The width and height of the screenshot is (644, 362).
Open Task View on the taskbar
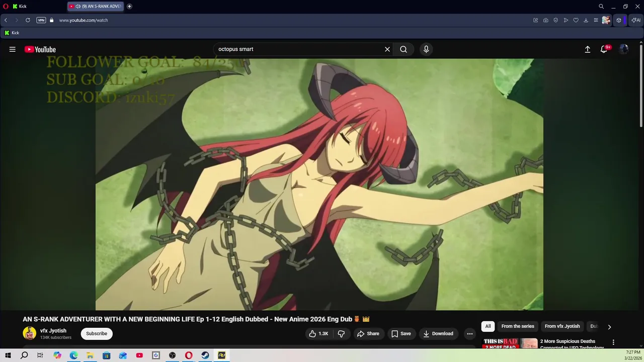click(40, 355)
